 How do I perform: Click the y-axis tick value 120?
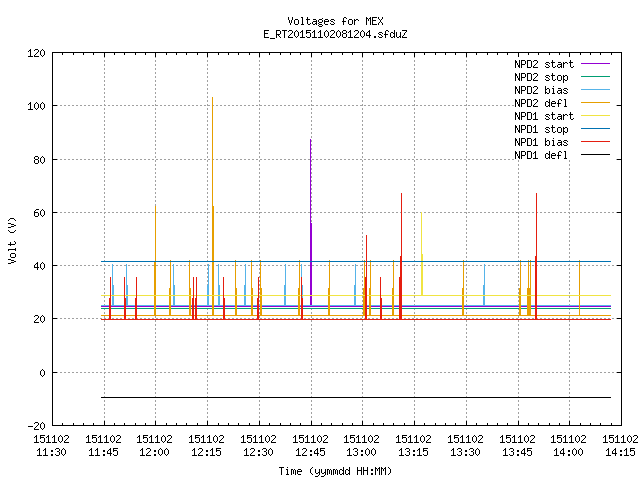click(x=36, y=53)
